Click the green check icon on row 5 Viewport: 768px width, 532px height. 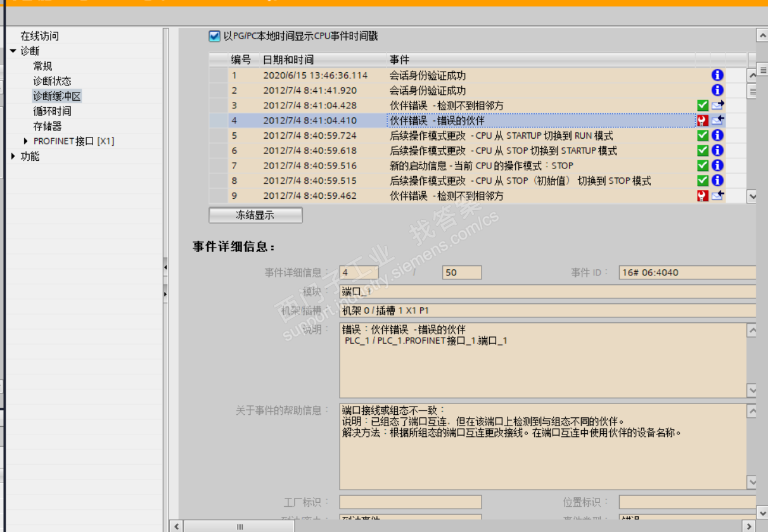coord(703,136)
